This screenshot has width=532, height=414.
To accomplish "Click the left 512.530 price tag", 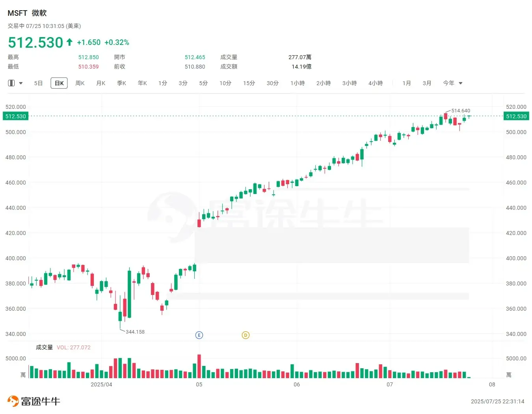I will click(15, 116).
